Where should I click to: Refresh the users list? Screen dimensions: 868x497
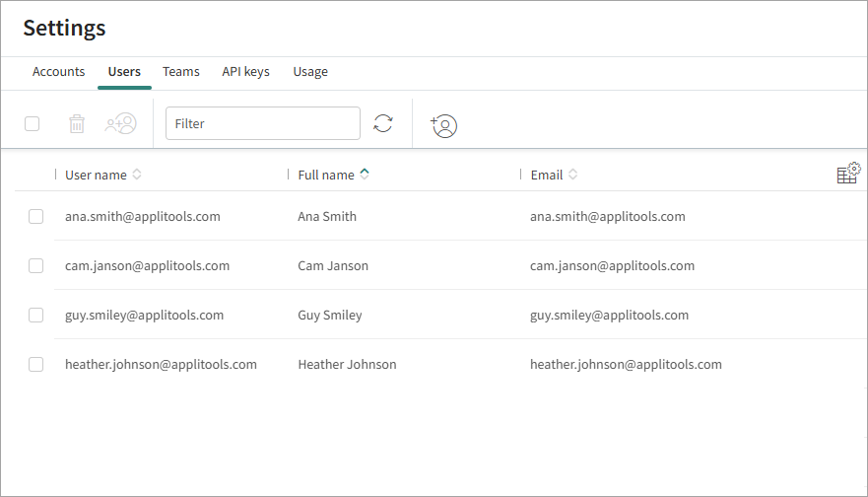(383, 124)
